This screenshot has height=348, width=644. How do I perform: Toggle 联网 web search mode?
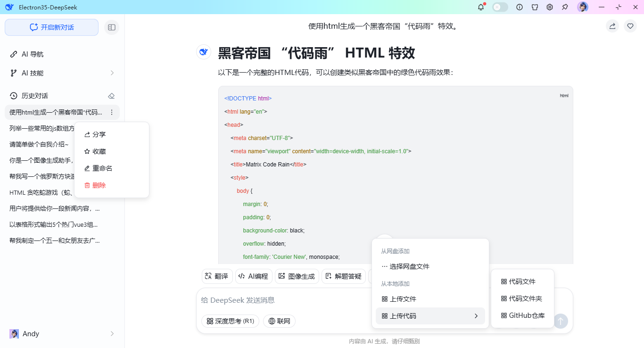tap(279, 321)
